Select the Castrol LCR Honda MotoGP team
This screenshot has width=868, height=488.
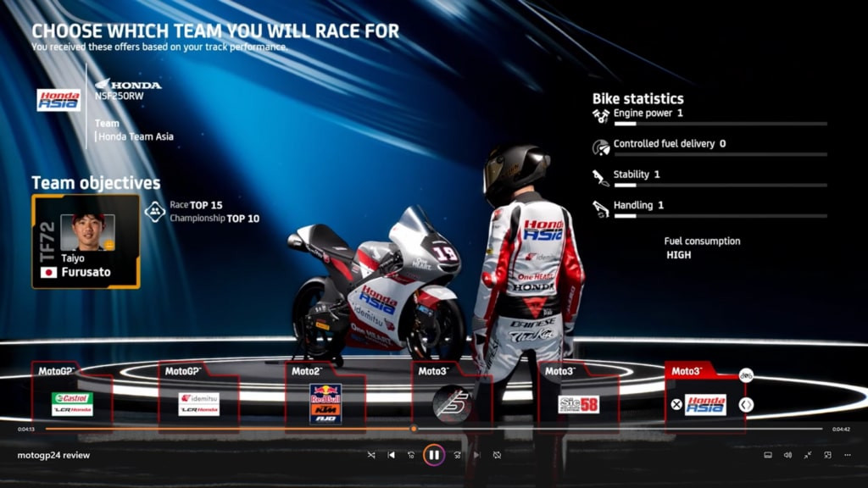(72, 403)
